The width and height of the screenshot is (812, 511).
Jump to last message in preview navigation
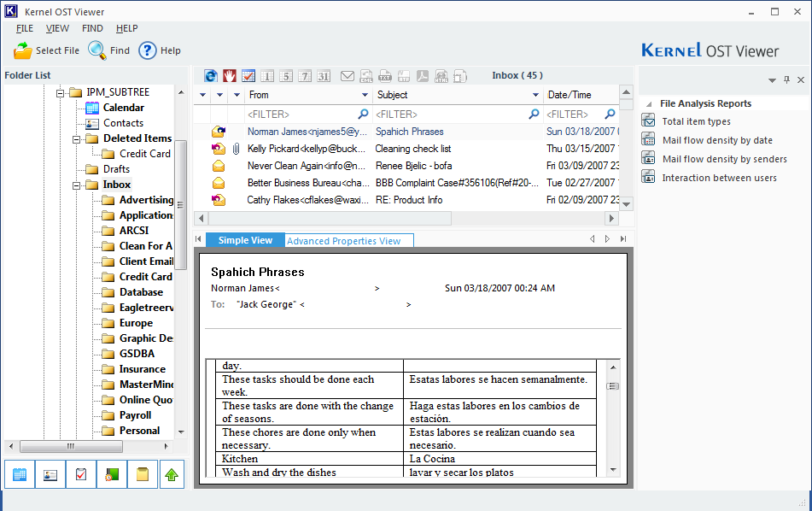point(623,239)
